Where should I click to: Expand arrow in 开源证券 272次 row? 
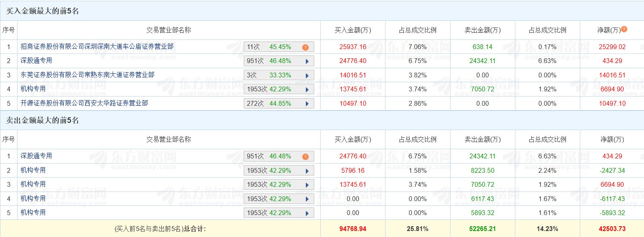coord(307,104)
